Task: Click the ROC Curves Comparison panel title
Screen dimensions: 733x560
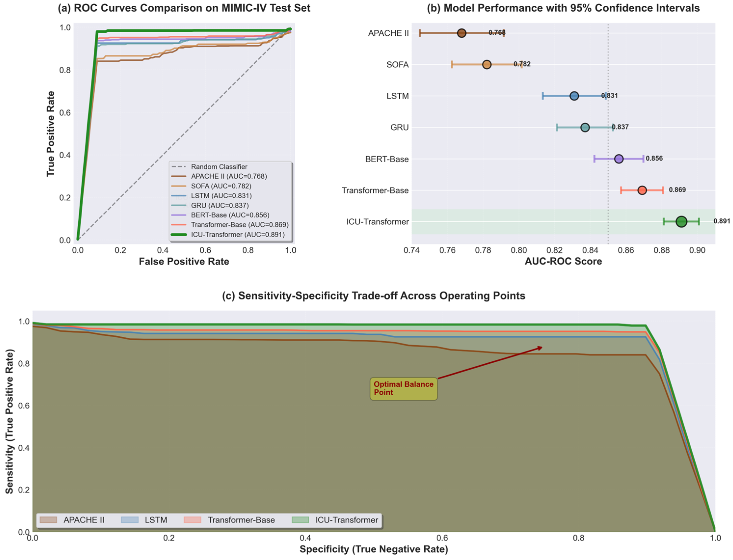Action: [x=184, y=8]
